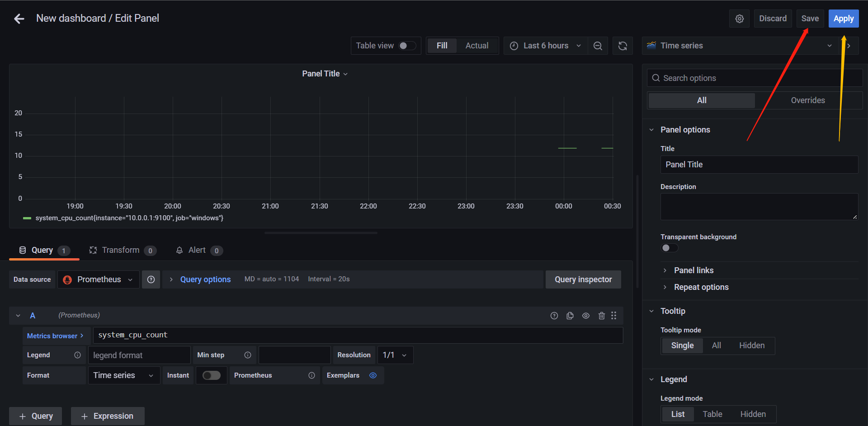Click the query A help icon

pos(554,316)
